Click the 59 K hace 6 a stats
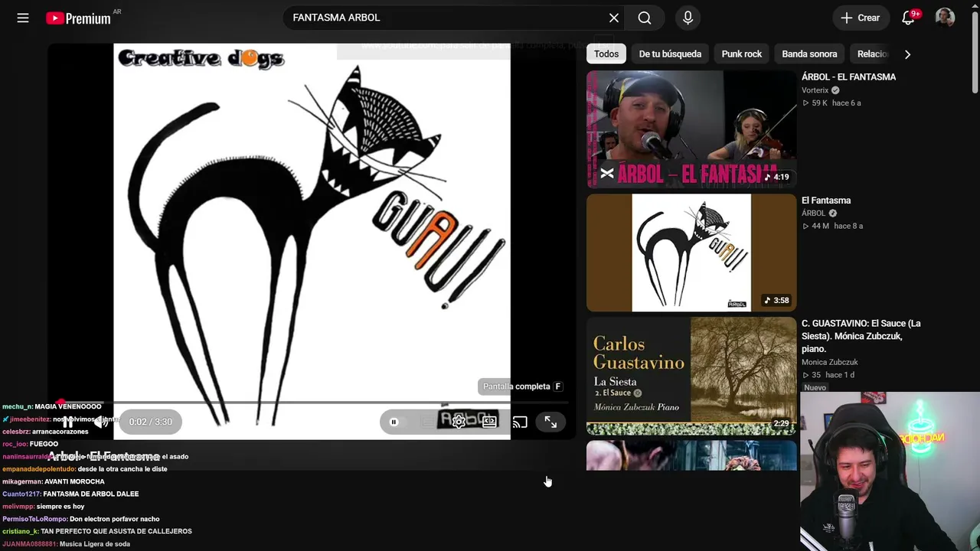980x551 pixels. coord(831,103)
